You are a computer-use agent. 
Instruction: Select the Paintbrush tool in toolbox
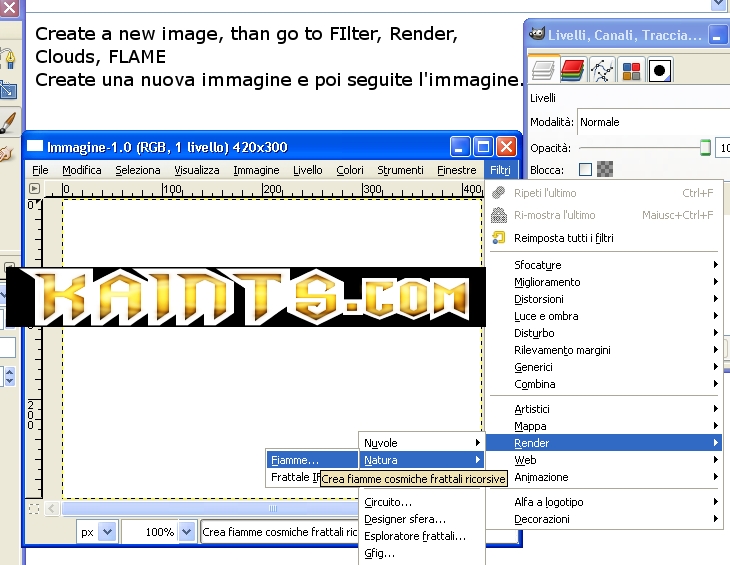pyautogui.click(x=9, y=122)
